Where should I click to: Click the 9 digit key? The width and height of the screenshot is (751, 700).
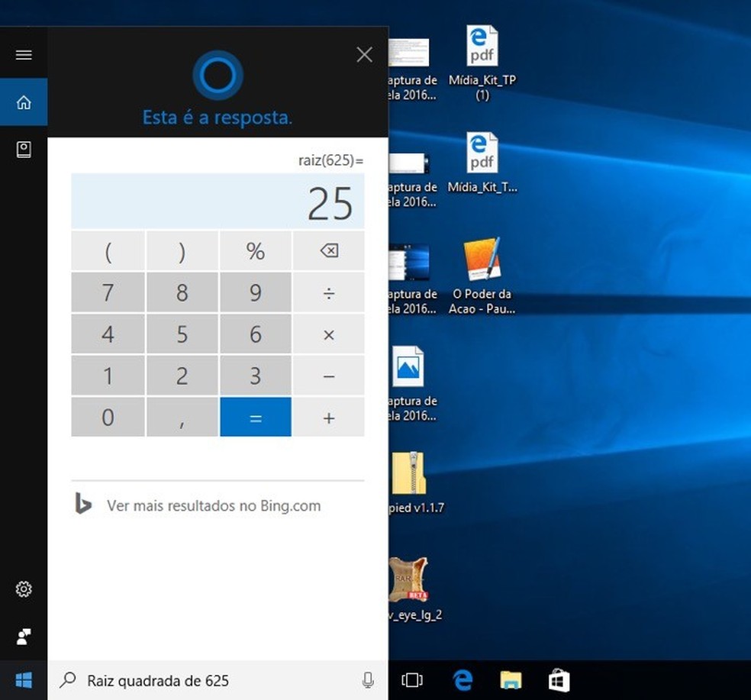(255, 292)
